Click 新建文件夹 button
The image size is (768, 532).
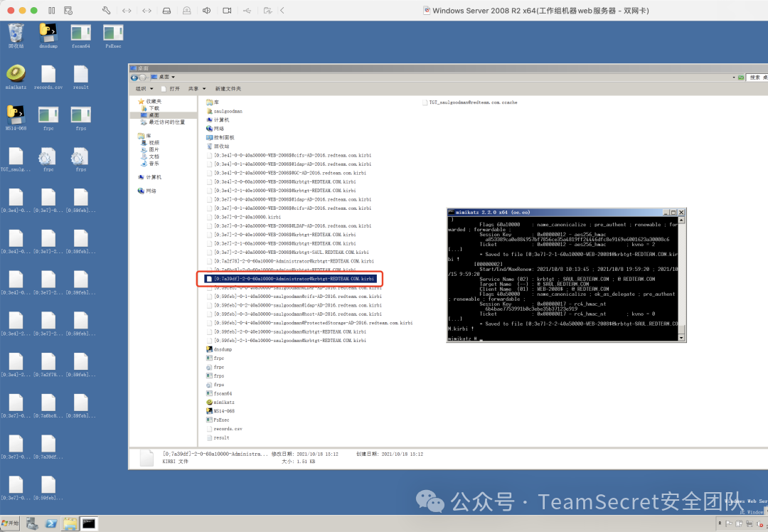[228, 89]
